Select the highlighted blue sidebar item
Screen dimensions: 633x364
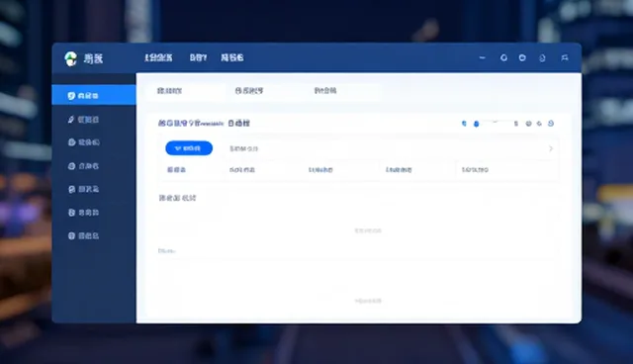coord(94,95)
